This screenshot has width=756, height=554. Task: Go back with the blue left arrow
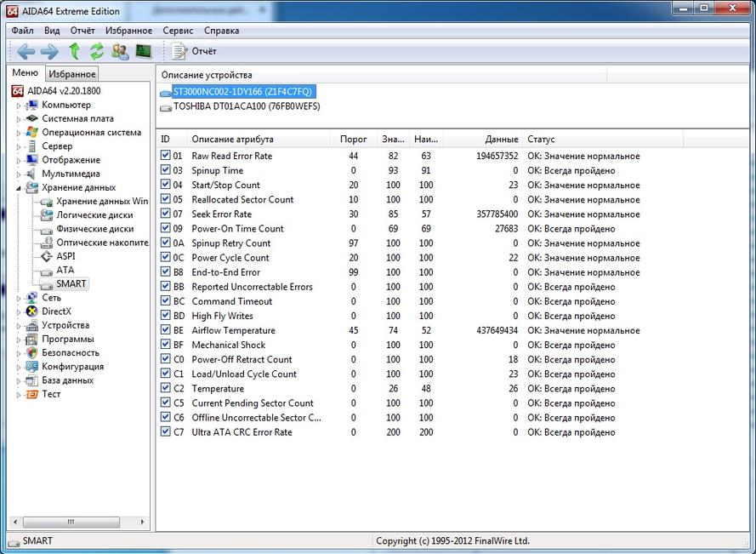tap(26, 51)
